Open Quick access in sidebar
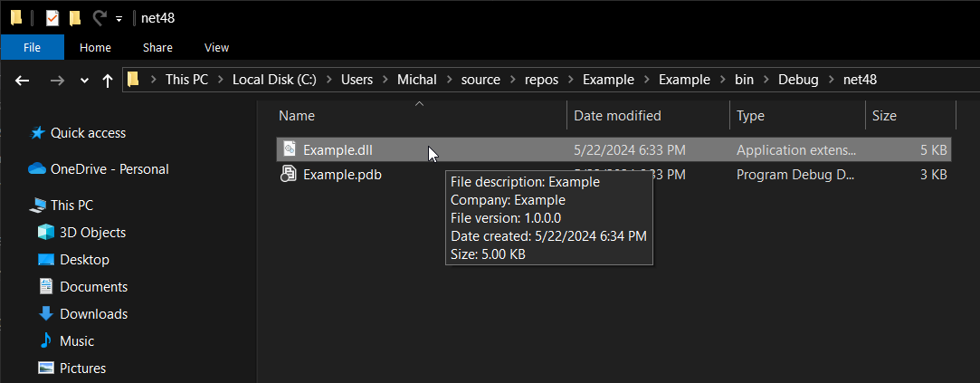The height and width of the screenshot is (383, 980). 88,133
